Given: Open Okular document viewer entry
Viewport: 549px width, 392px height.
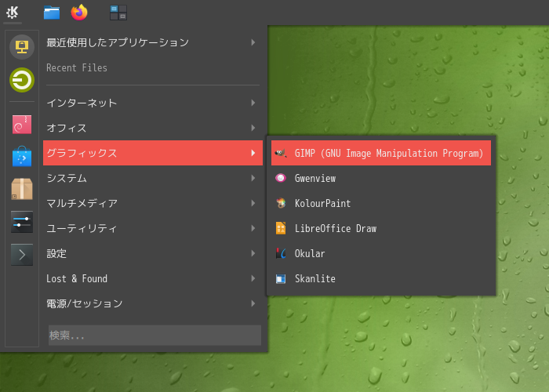Looking at the screenshot, I should (381, 253).
